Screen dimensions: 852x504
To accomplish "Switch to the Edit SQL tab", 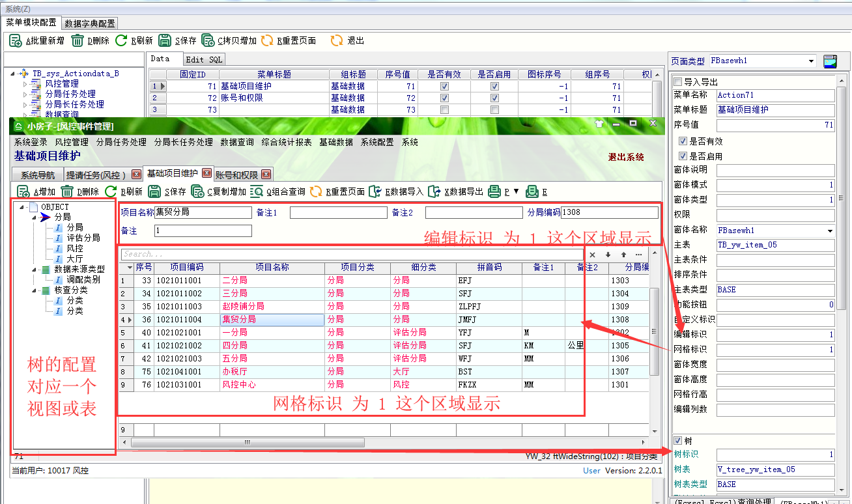I will point(204,59).
